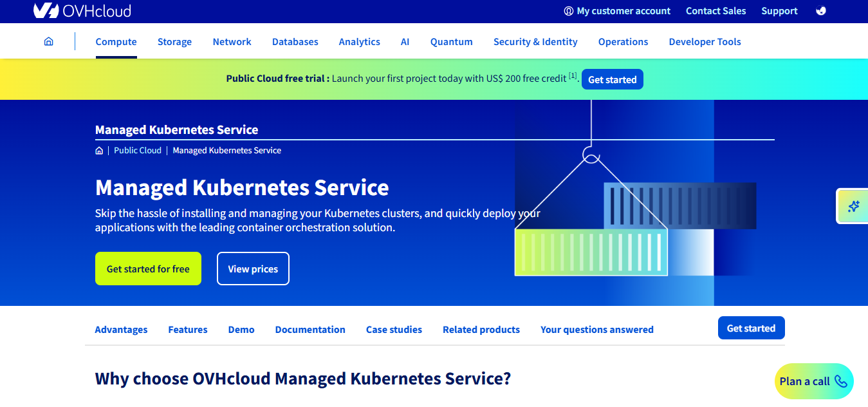The height and width of the screenshot is (407, 868).
Task: Click the Managed Kubernetes Service breadcrumb text
Action: click(x=227, y=150)
